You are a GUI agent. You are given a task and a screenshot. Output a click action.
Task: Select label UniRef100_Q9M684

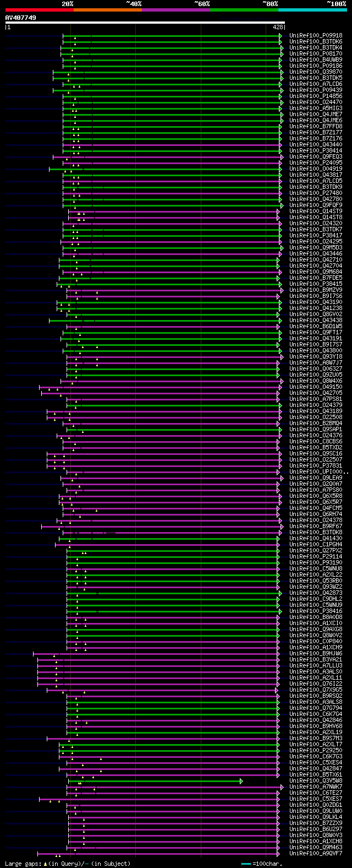pyautogui.click(x=316, y=272)
